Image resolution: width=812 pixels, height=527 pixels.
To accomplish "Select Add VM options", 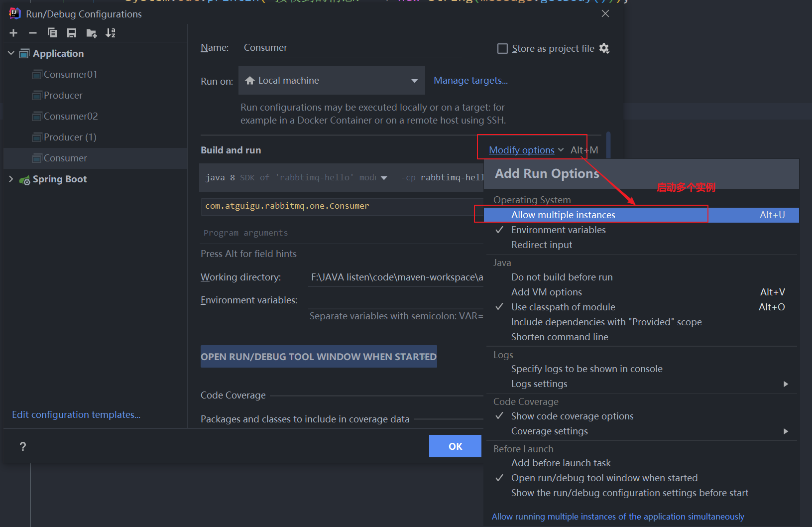I will (x=641, y=292).
